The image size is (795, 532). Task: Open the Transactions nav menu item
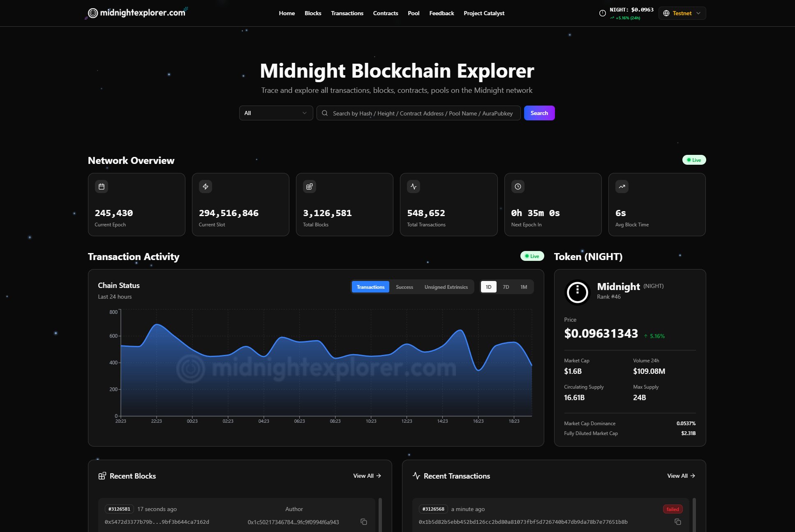coord(347,13)
